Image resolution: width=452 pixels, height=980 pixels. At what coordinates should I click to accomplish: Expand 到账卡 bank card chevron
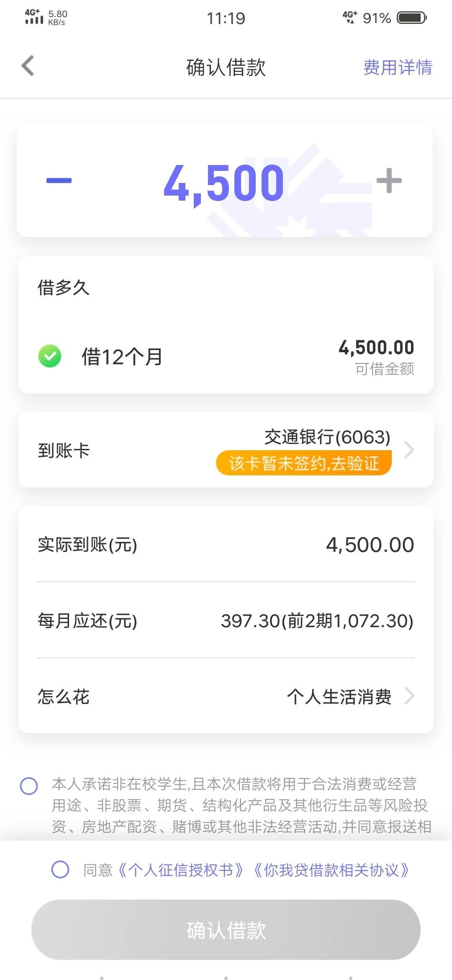[409, 450]
